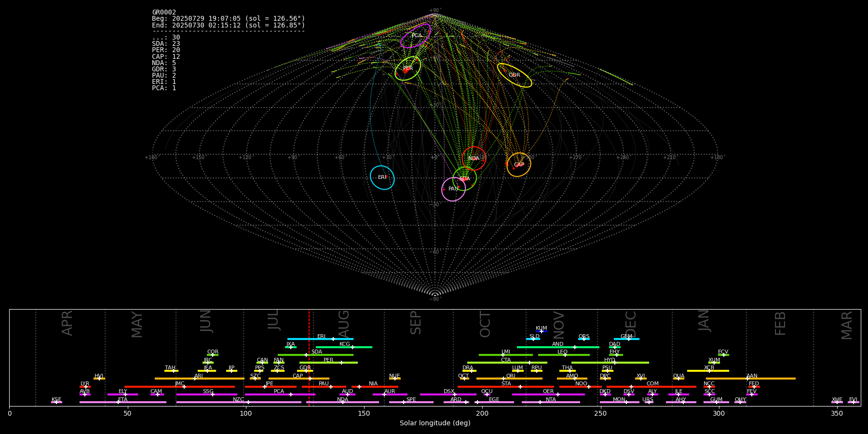
Task: Click the red COM timeline bar
Action: point(652,387)
